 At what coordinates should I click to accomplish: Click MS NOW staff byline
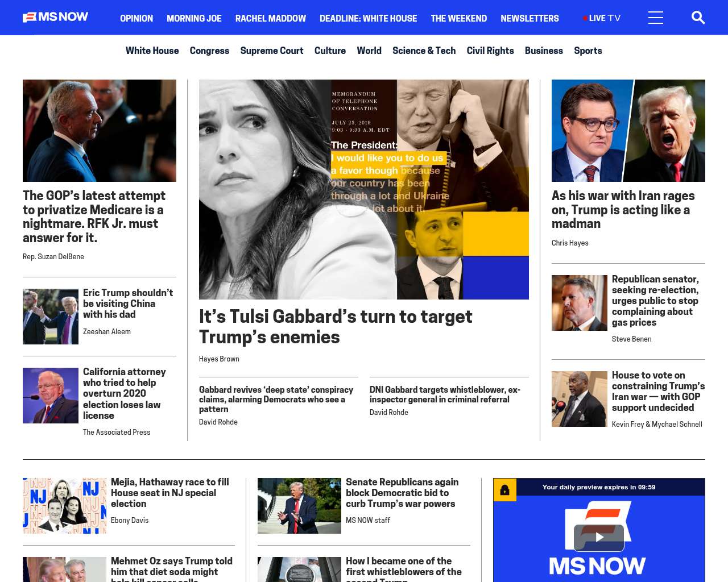368,521
